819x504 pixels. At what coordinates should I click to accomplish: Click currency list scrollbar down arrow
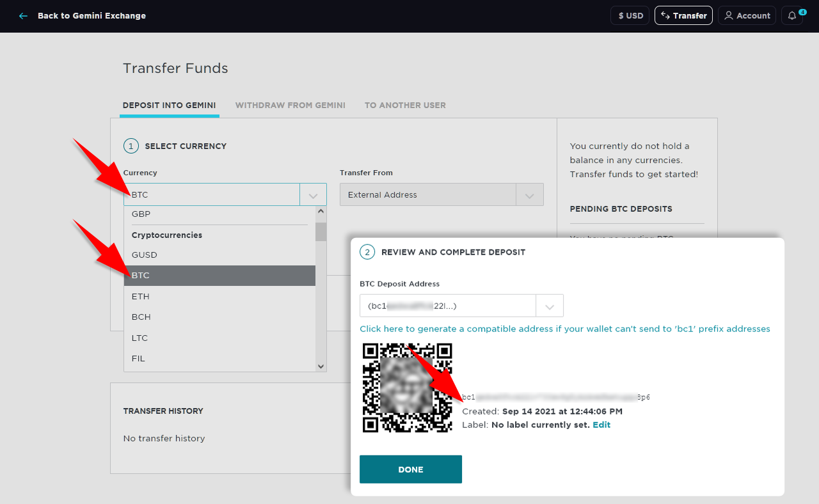(x=321, y=366)
